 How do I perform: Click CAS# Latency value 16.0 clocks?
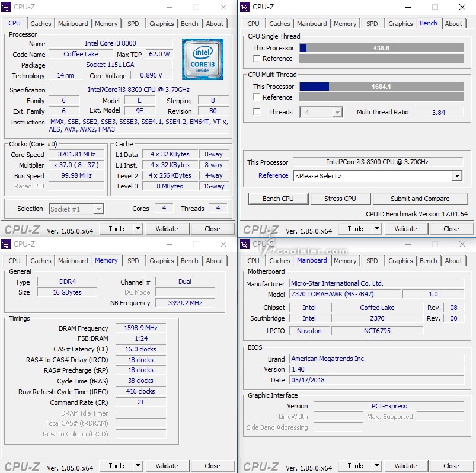140,349
